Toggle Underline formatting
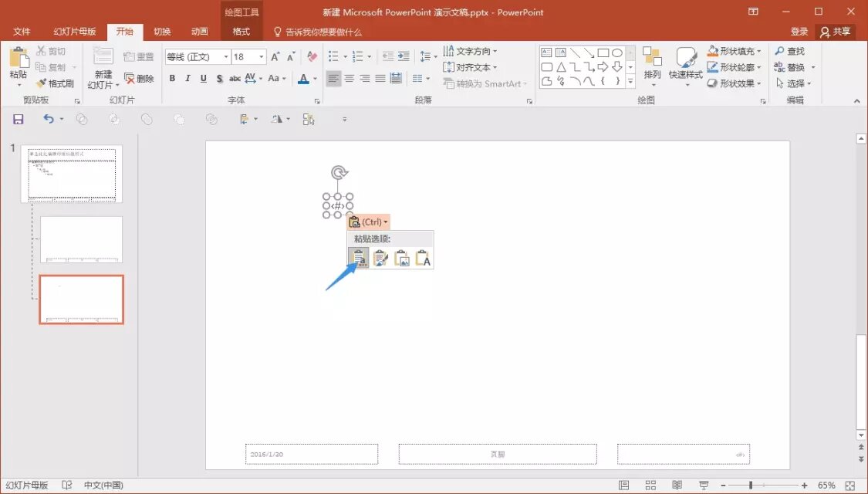Screen dimensions: 868x494 [x=203, y=79]
